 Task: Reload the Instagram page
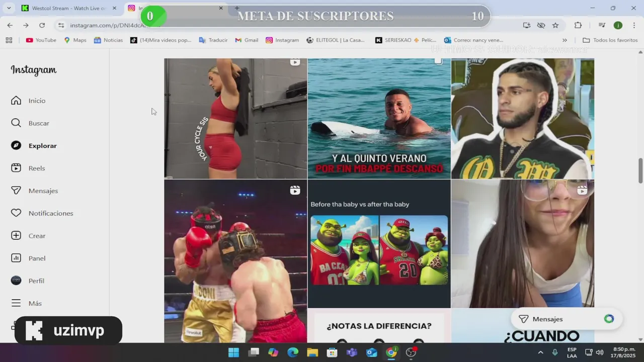[42, 25]
